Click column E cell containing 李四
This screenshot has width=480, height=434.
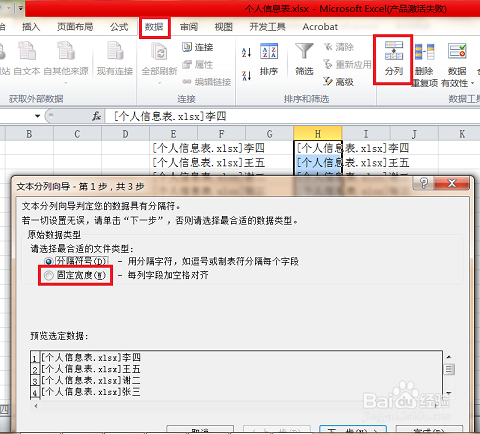point(173,148)
